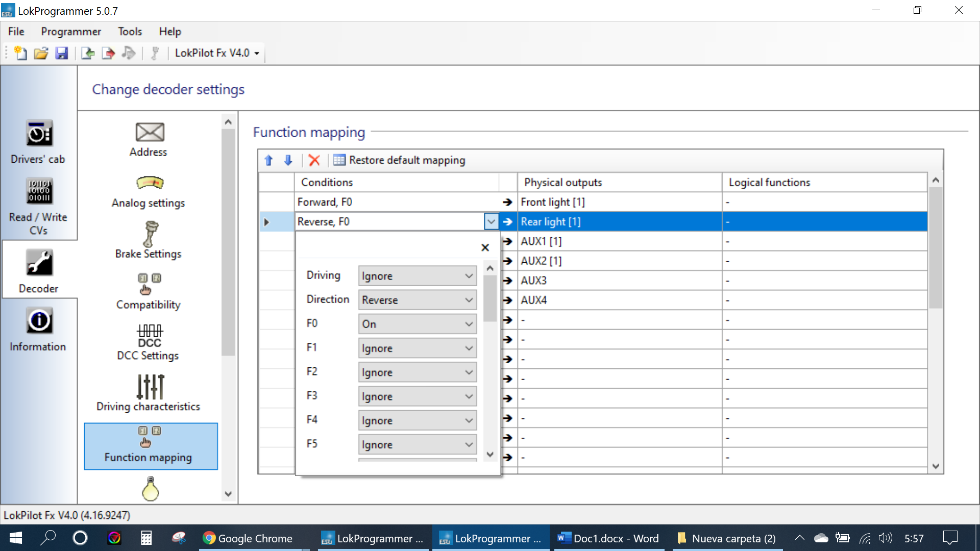Click scroll down arrow of settings list

click(x=228, y=494)
